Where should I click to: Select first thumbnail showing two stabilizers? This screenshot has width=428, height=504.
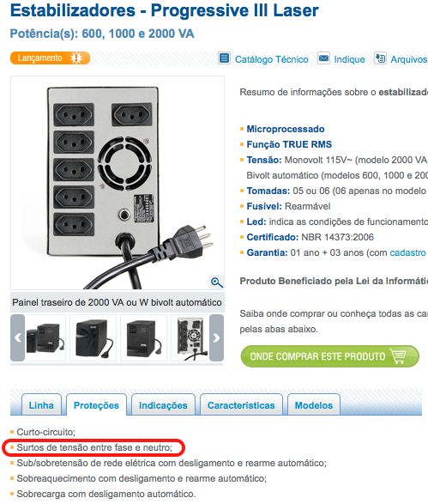[45, 337]
